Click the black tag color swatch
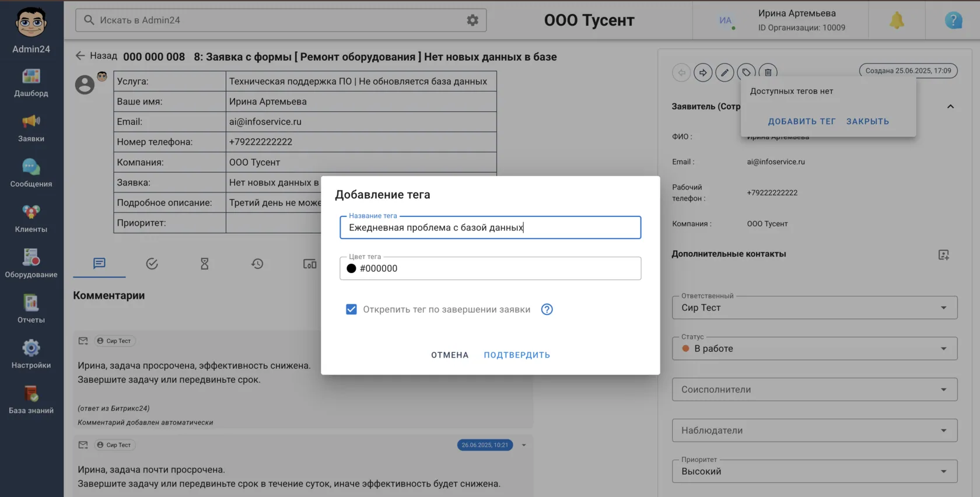 [351, 268]
